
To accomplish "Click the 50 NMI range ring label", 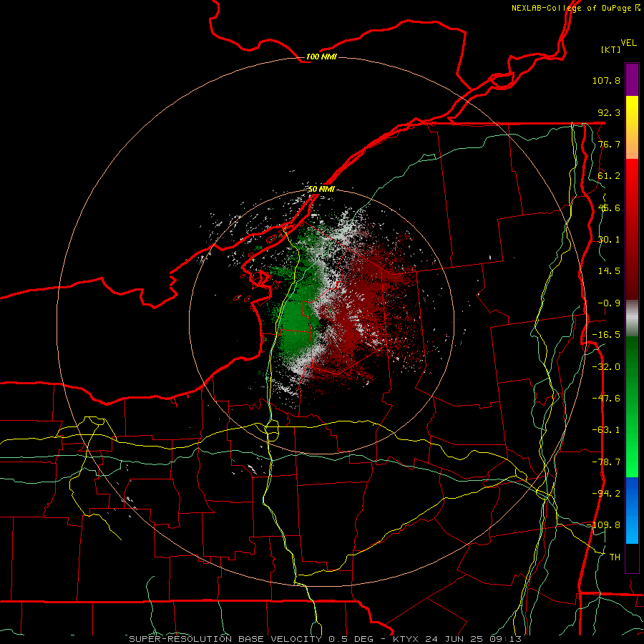I will pos(321,189).
